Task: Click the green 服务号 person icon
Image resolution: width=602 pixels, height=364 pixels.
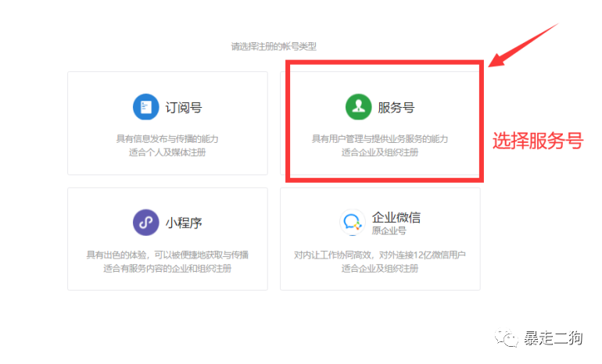Action: [359, 107]
